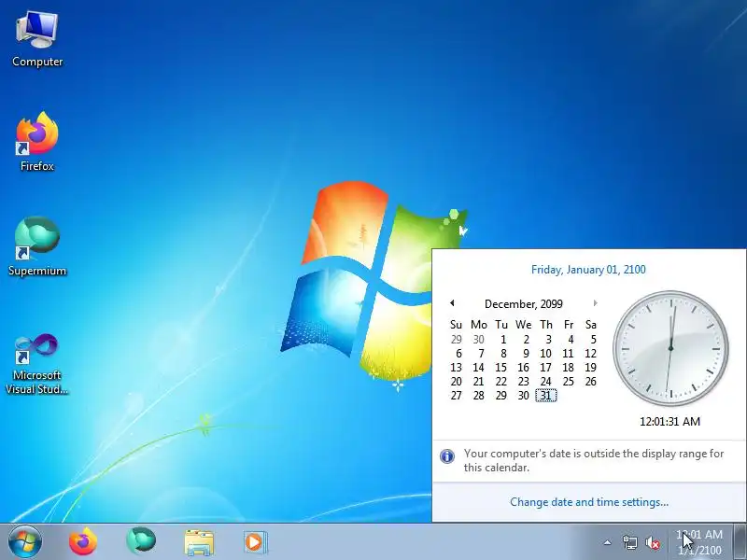
Task: Select December 12 in the calendar
Action: (x=590, y=354)
